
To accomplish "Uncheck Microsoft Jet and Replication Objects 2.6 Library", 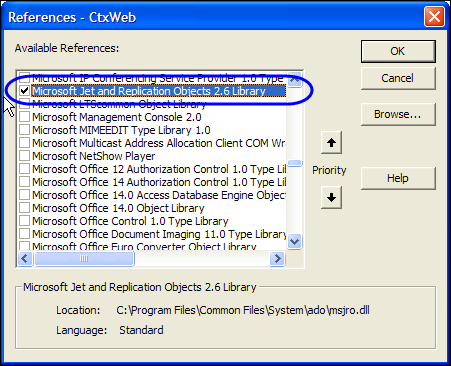I will 24,91.
